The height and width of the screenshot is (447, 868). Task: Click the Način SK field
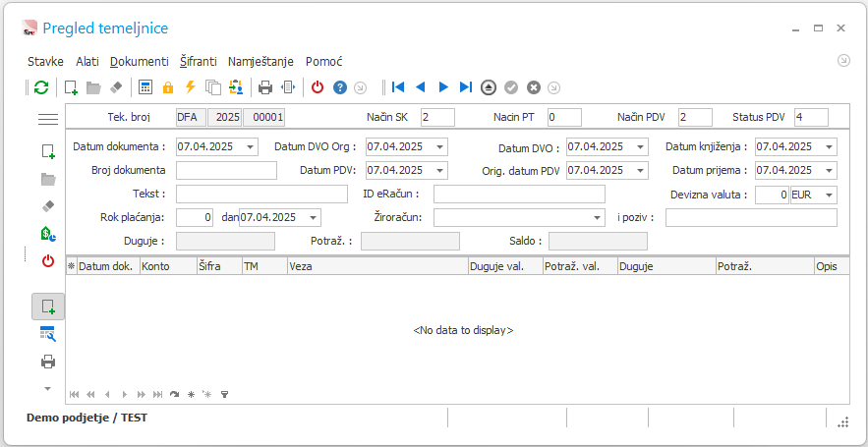coord(437,117)
